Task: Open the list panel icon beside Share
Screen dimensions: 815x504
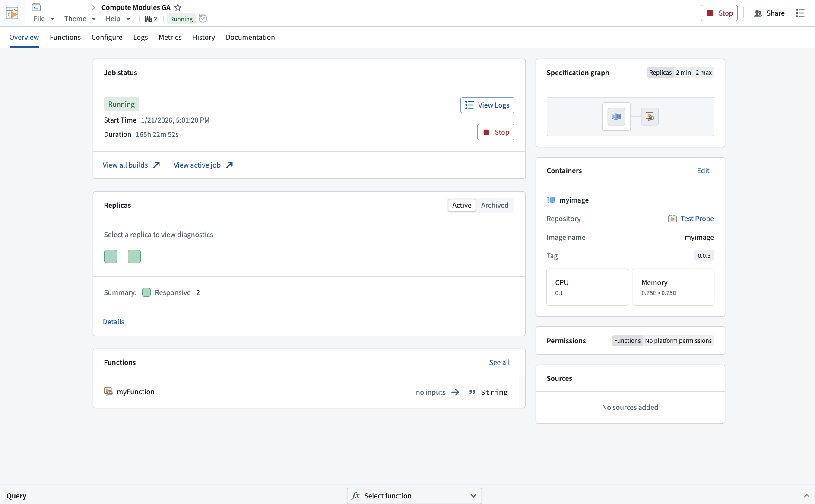Action: (x=800, y=13)
